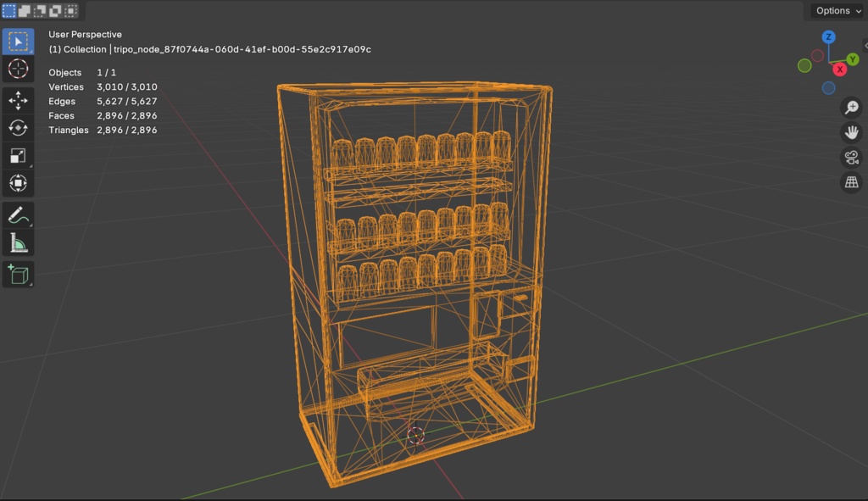The height and width of the screenshot is (501, 868).
Task: Set selection mode to Subtract
Action: click(x=40, y=11)
